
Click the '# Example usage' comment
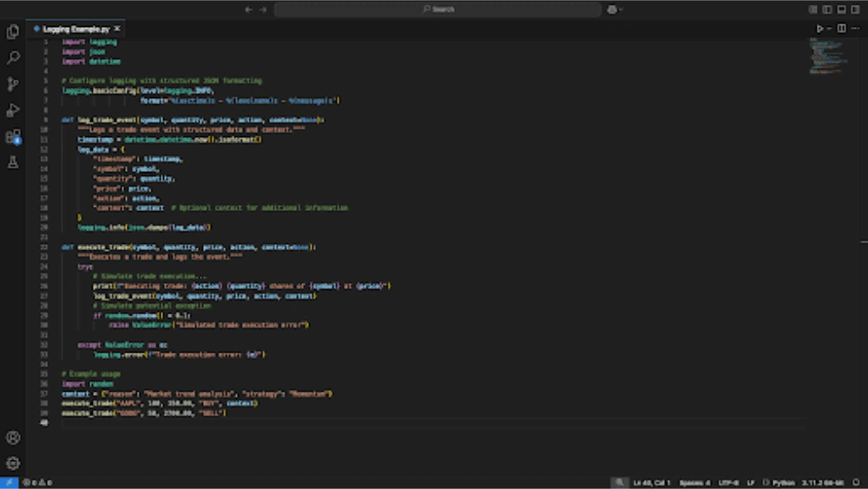[x=91, y=373]
